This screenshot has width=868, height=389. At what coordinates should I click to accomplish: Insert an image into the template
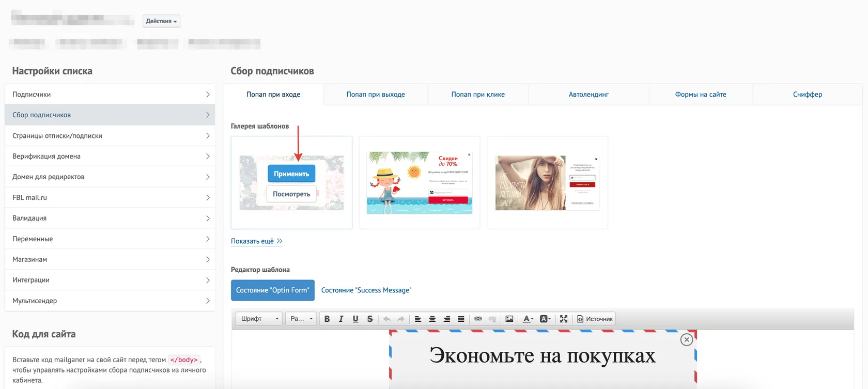(509, 319)
